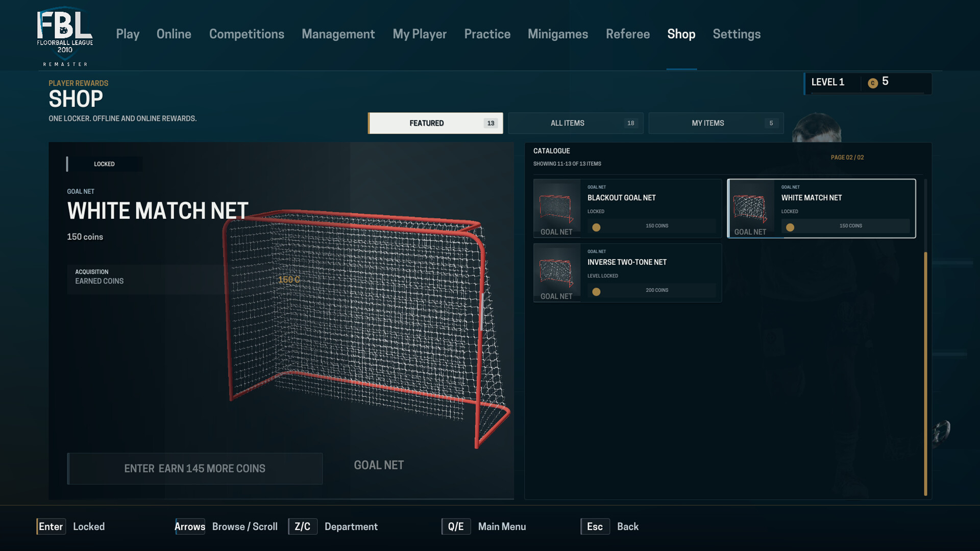This screenshot has width=980, height=551.
Task: Open the My Player menu
Action: 420,34
